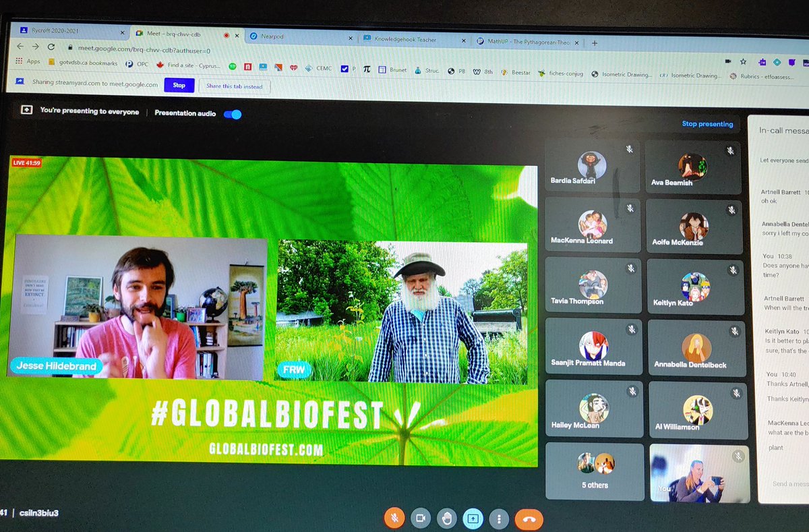Open the first Isometric Drawing bookmark
Image resolution: width=809 pixels, height=532 pixels.
click(622, 74)
